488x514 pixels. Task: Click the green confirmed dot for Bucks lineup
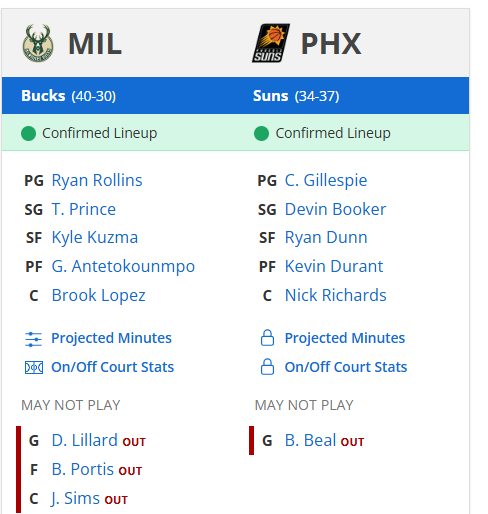[28, 133]
